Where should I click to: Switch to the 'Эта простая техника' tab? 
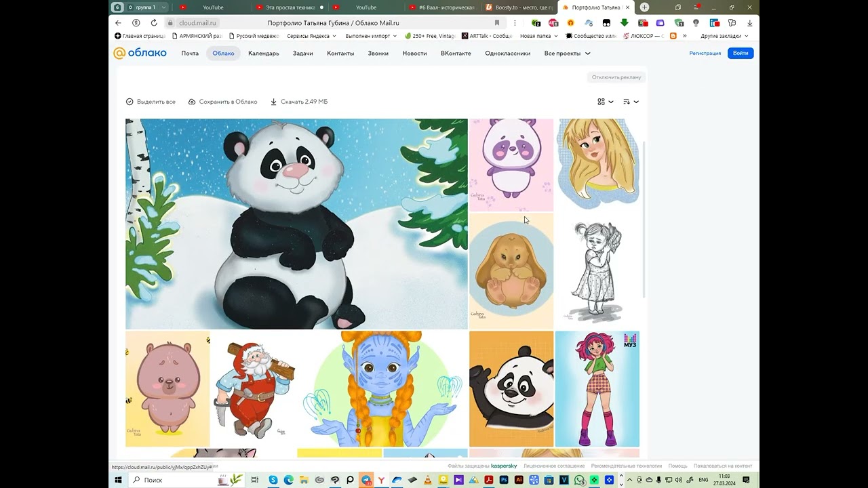290,7
